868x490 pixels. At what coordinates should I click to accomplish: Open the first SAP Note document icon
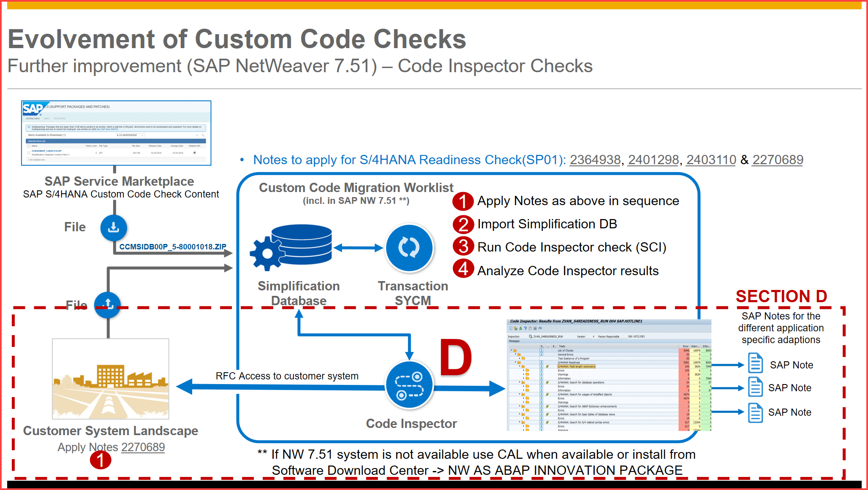[755, 363]
